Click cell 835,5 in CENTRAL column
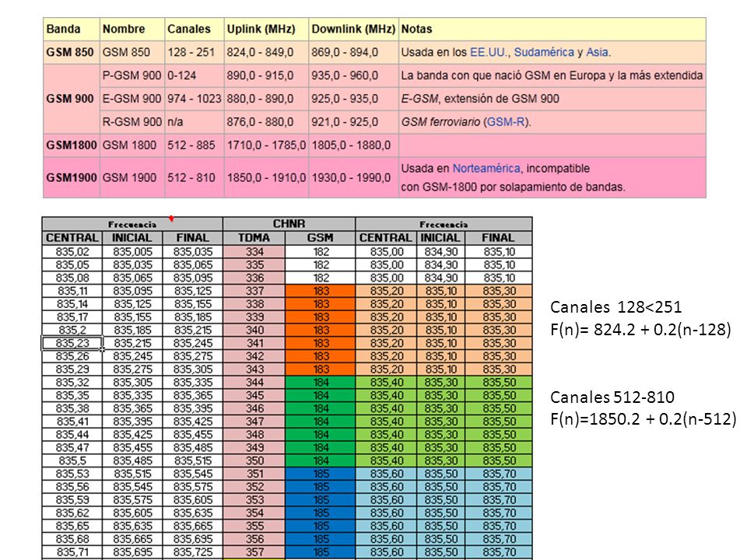Screen dimensions: 747x560 (72, 461)
